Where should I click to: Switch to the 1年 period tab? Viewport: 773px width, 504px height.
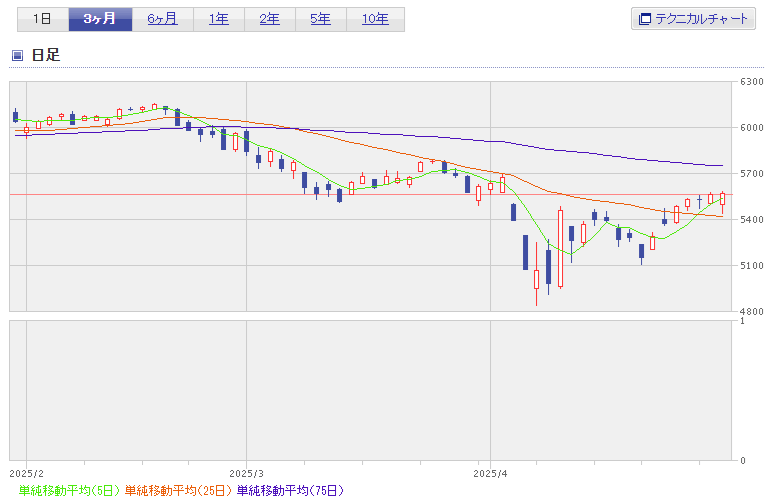click(219, 19)
